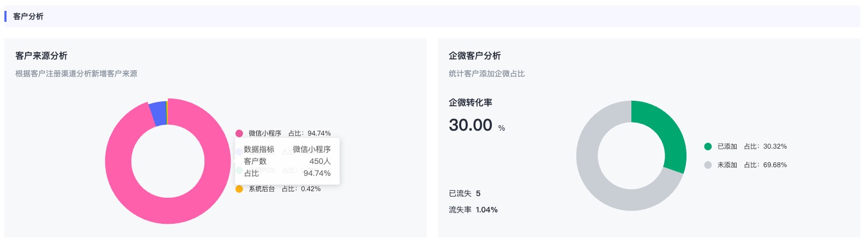Click the pink 微信小程序 legend dot
This screenshot has width=868, height=244.
tap(239, 133)
